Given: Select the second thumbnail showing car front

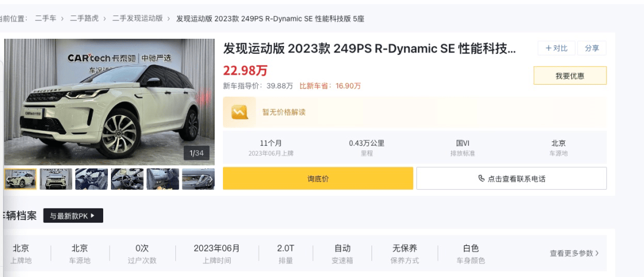Looking at the screenshot, I should point(56,178).
